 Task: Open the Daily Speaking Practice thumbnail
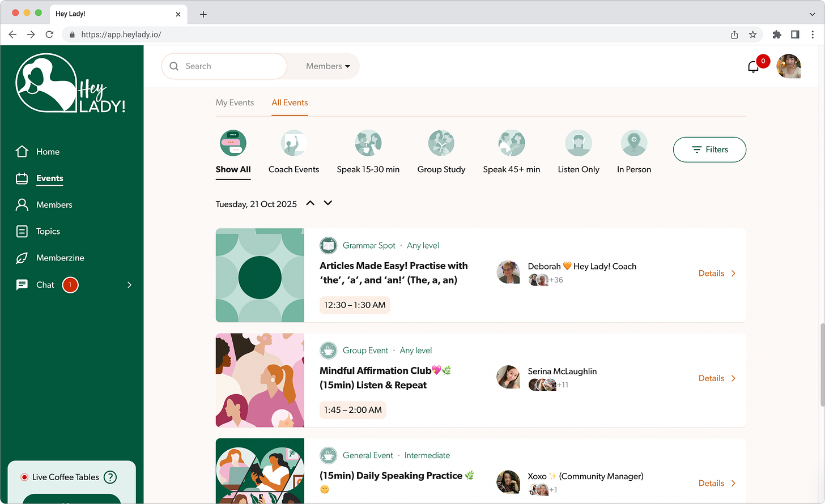click(x=260, y=471)
